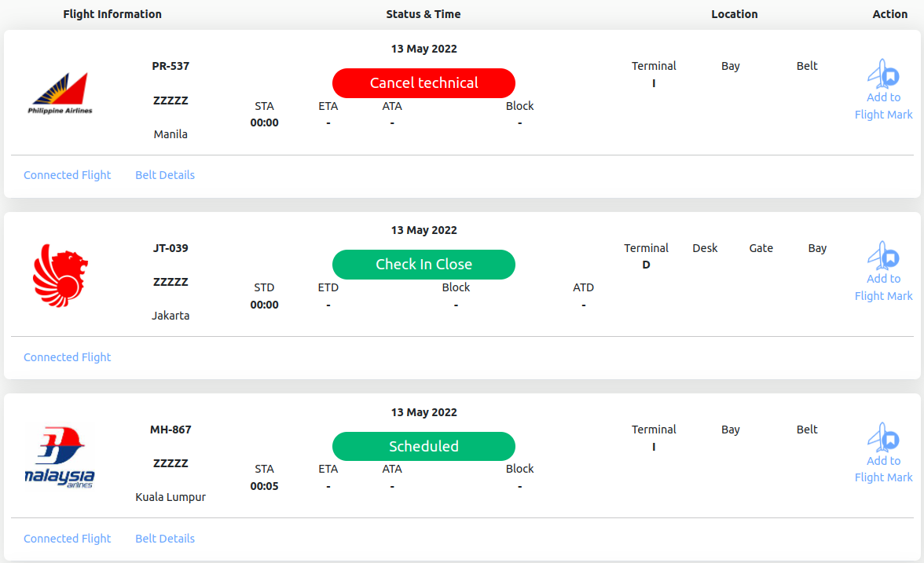Click the green Check In Close status badge
Image resolution: width=924 pixels, height=563 pixels.
423,265
